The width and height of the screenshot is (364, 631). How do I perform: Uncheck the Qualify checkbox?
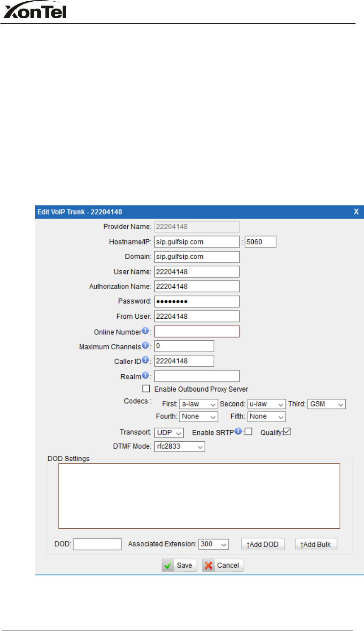point(287,432)
